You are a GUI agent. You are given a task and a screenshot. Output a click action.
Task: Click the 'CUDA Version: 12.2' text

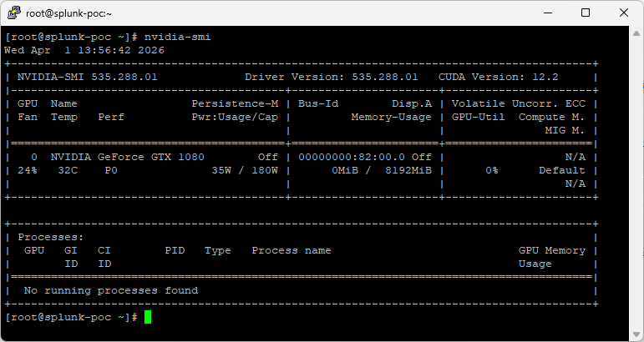point(498,77)
